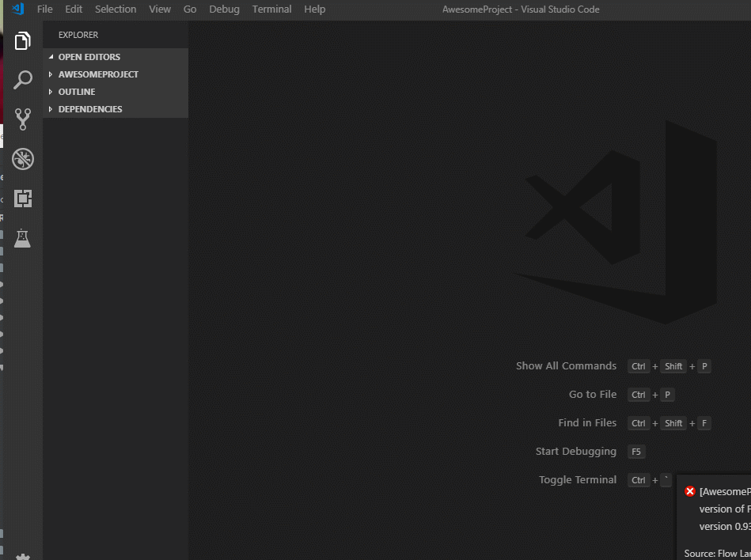Click the AwesomeProject window title text

pyautogui.click(x=521, y=9)
